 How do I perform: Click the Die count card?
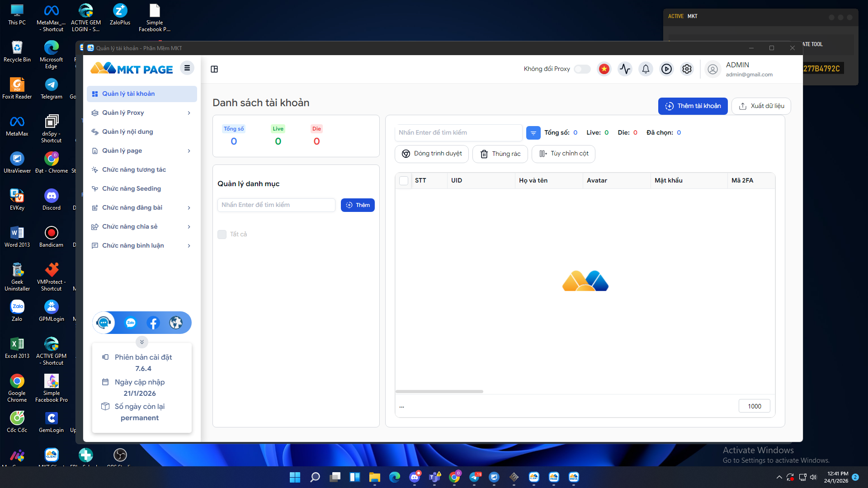click(316, 136)
